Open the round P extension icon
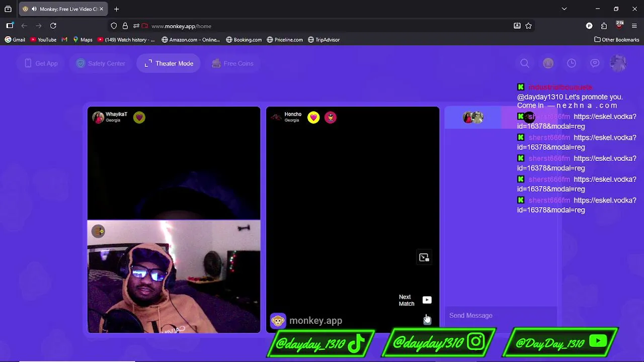 click(589, 26)
